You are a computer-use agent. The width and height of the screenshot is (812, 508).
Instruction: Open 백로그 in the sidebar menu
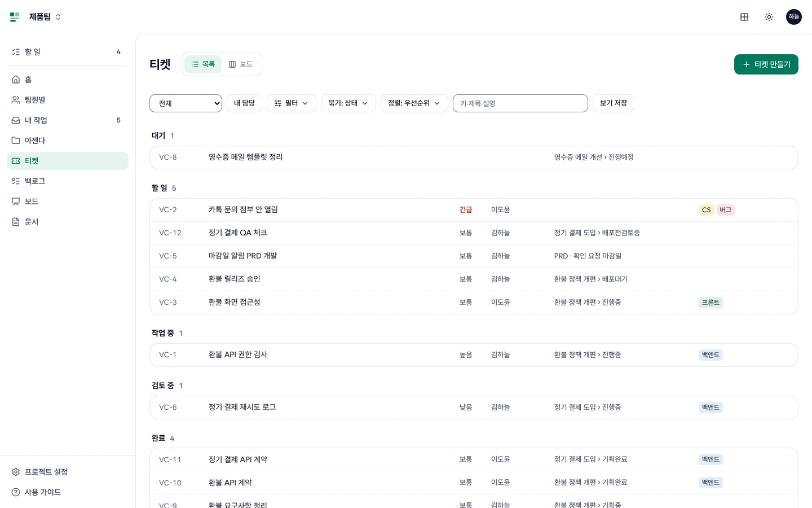(68, 181)
